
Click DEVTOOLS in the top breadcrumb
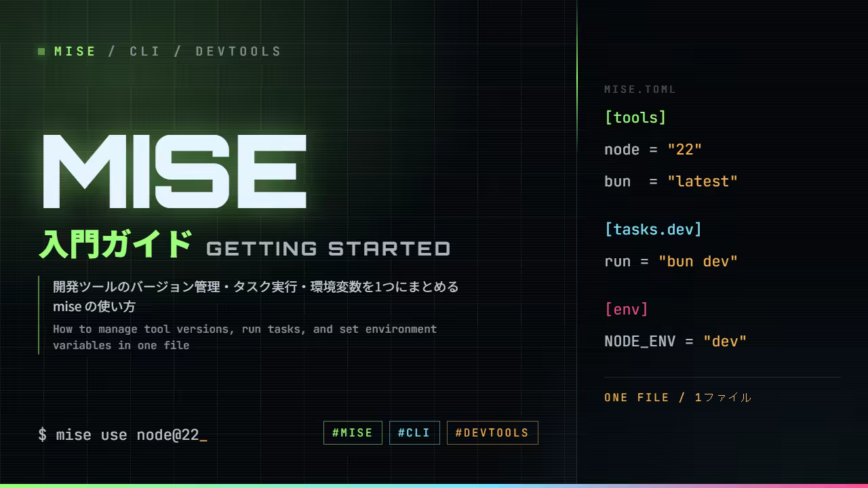[238, 52]
